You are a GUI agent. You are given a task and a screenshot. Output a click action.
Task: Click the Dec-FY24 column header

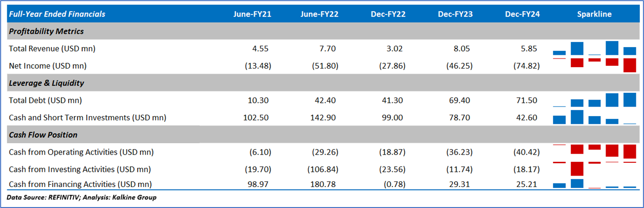522,14
